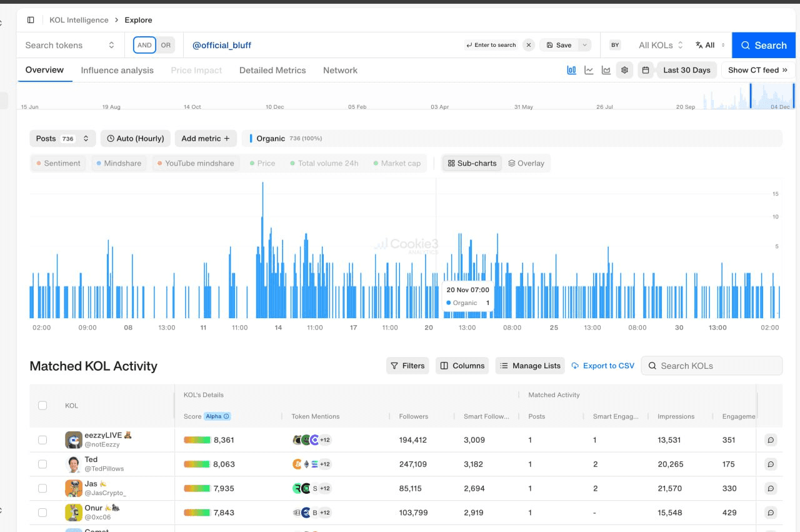Check the Ted row checkbox
Image resolution: width=800 pixels, height=532 pixels.
(42, 464)
